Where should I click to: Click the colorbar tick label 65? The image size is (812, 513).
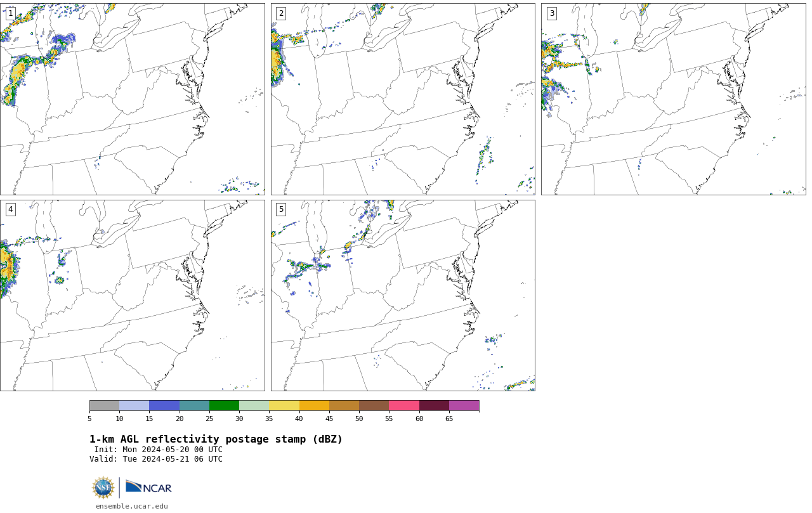pos(449,419)
